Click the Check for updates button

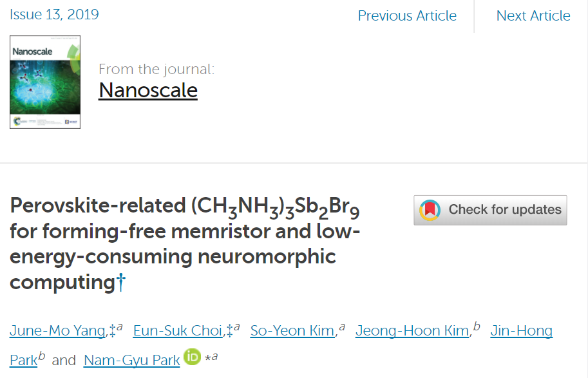tap(490, 210)
